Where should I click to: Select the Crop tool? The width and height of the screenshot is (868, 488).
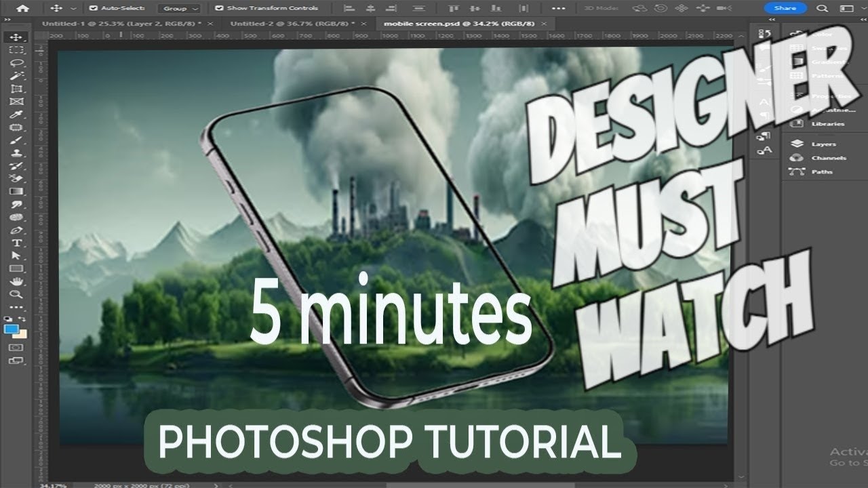pos(17,88)
